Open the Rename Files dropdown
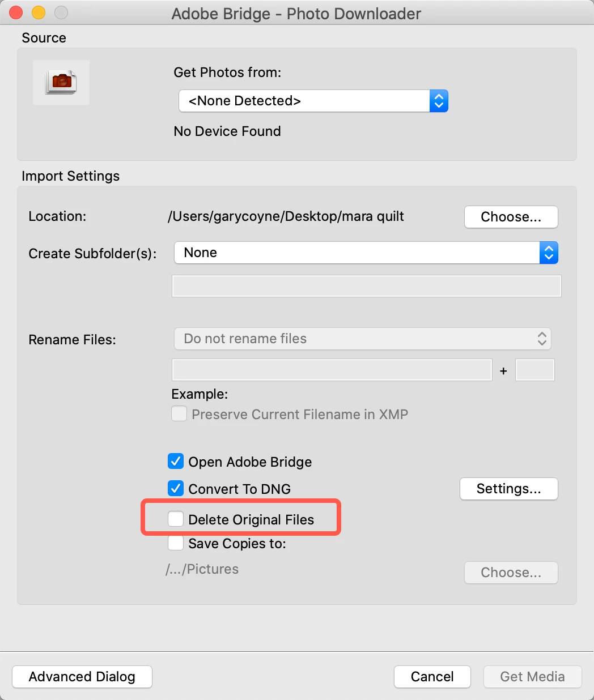 point(363,339)
